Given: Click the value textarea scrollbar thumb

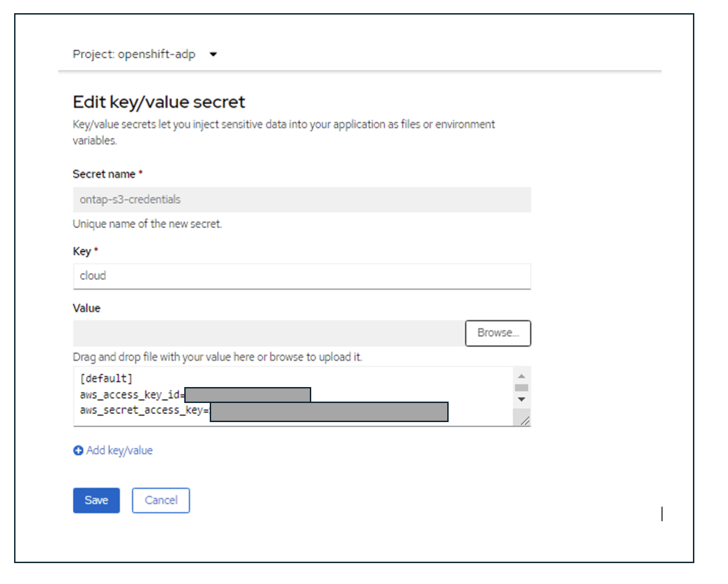Looking at the screenshot, I should 521,388.
